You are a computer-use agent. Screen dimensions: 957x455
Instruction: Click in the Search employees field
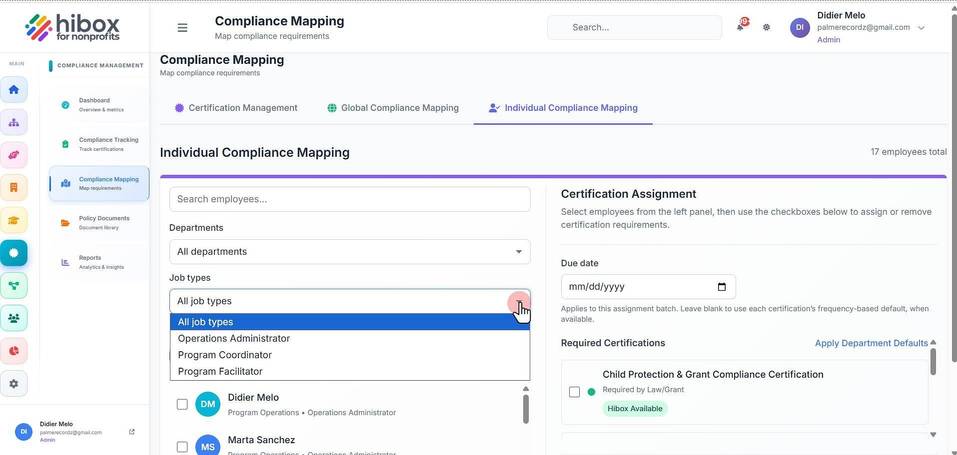pyautogui.click(x=350, y=199)
